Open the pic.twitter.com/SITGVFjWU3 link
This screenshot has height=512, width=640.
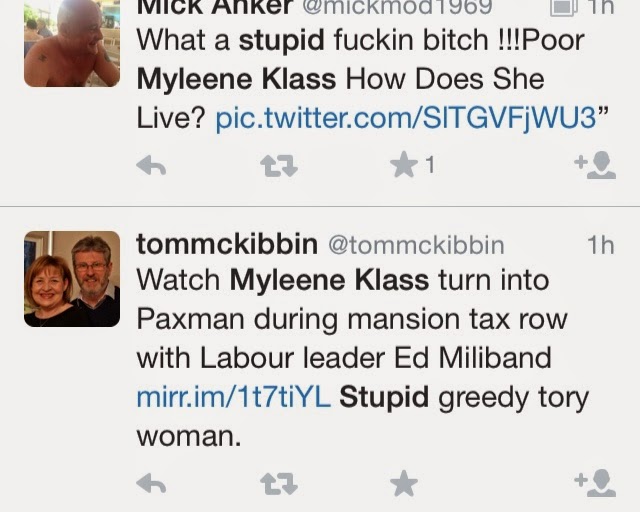(x=404, y=118)
